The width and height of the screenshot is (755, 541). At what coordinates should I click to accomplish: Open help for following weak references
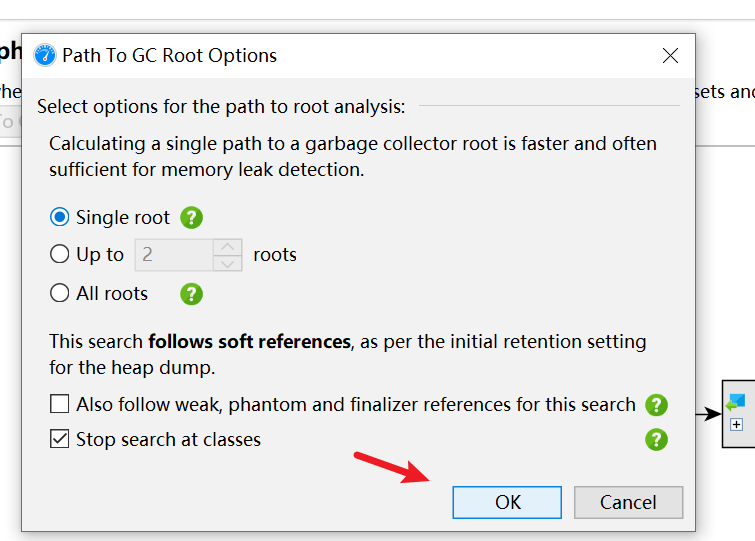click(656, 405)
